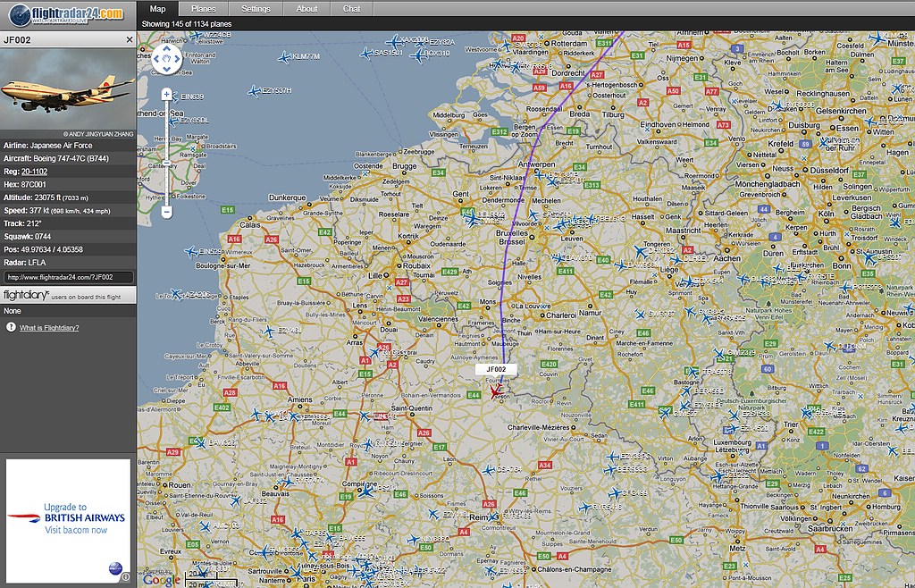Open registration link 20-1102

(35, 171)
